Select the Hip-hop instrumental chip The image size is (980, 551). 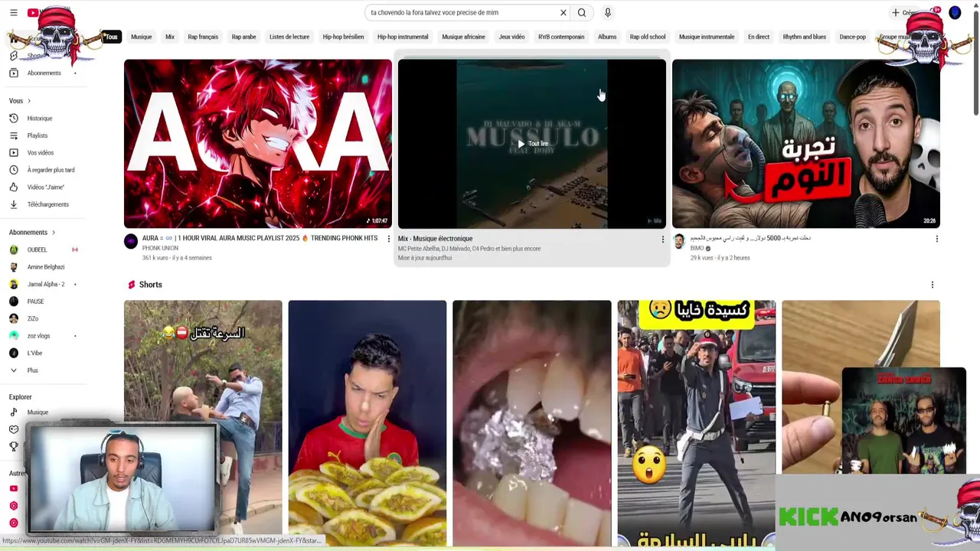[403, 37]
